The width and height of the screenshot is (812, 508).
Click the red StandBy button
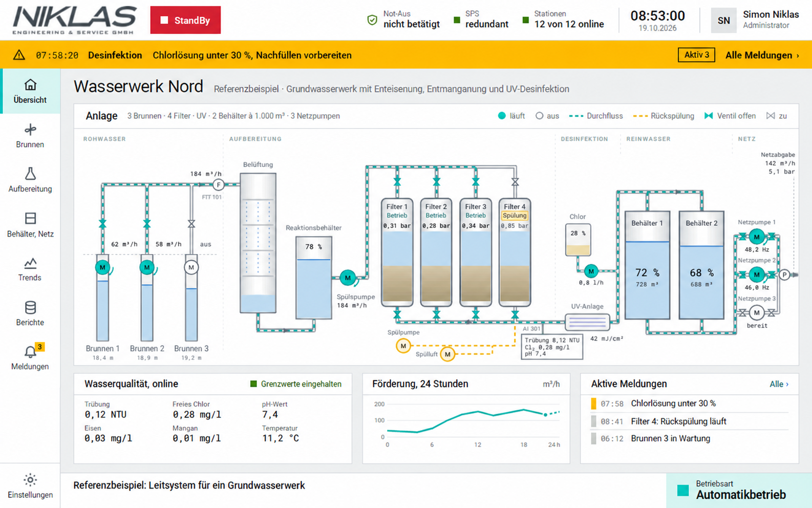[x=185, y=20]
